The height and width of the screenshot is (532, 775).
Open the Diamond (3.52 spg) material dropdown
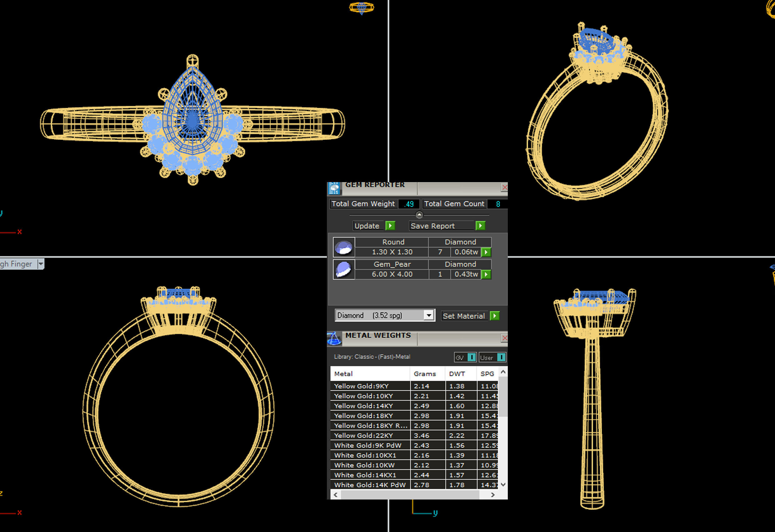tap(428, 315)
